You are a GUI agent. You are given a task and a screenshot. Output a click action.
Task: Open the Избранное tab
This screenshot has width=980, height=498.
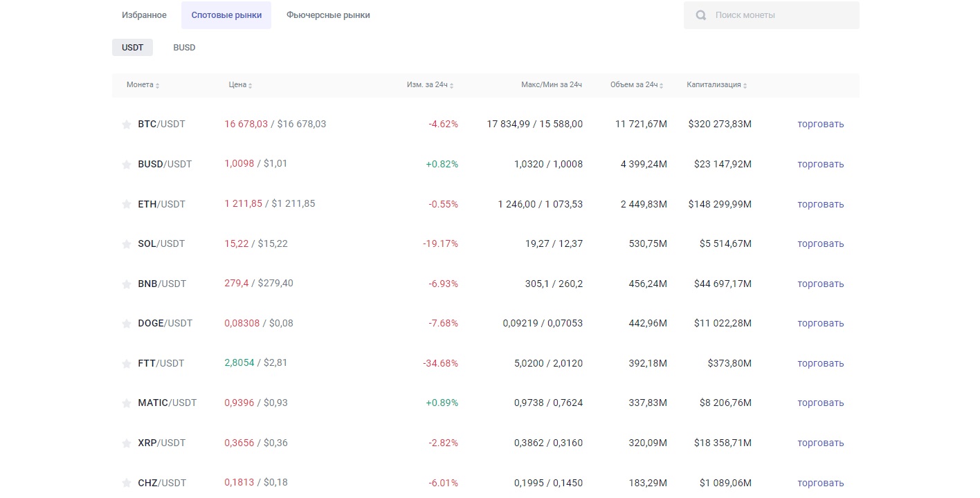pos(144,15)
